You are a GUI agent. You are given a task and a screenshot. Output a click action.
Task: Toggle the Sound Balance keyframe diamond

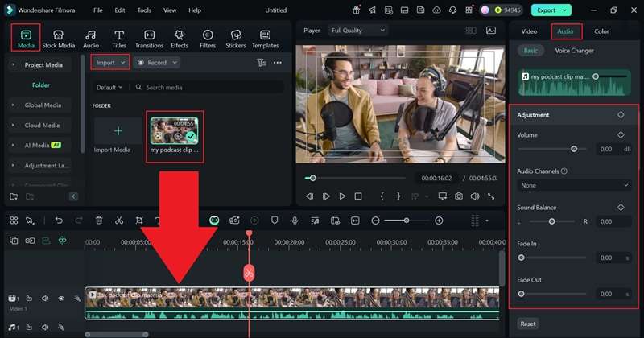(x=621, y=208)
